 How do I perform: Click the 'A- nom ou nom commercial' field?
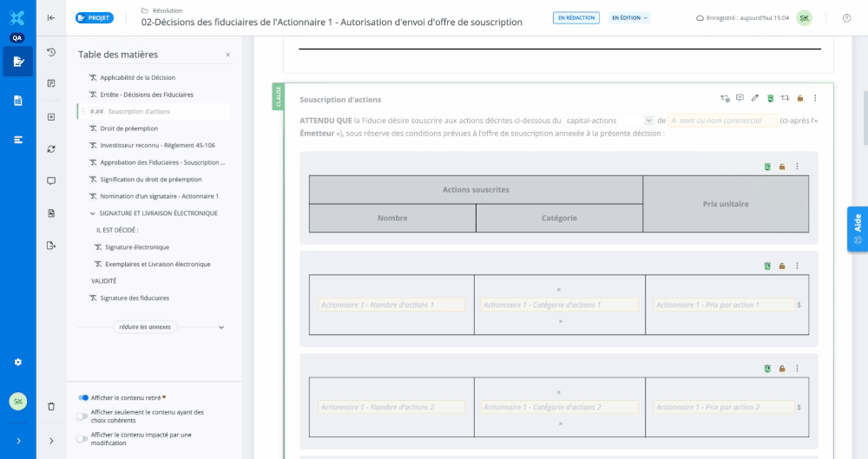722,121
